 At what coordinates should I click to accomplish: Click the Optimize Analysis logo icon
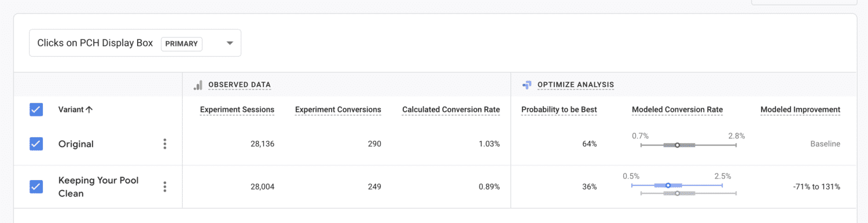(527, 85)
